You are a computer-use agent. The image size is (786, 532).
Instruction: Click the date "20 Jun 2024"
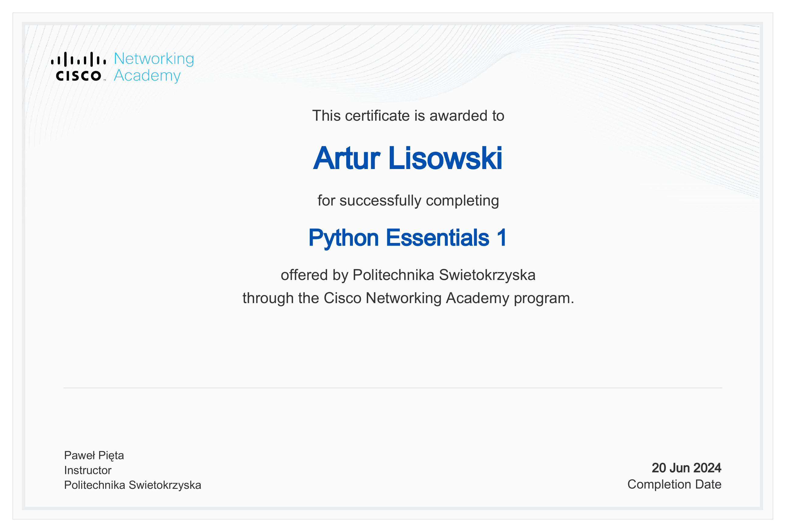pos(687,468)
